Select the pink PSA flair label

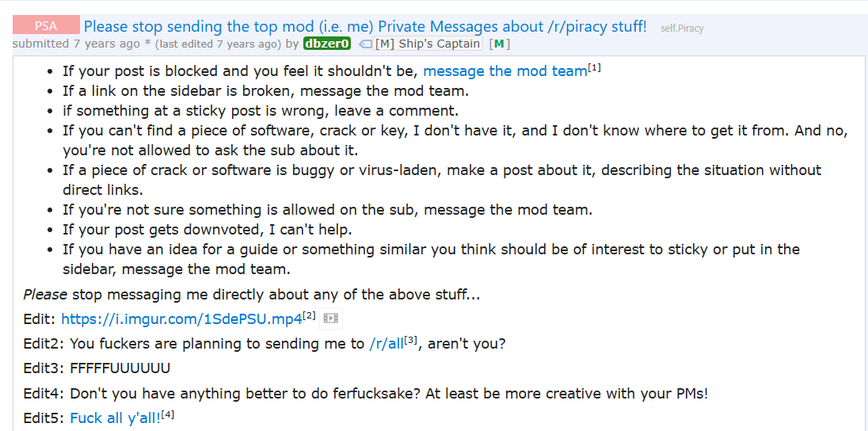pos(46,25)
